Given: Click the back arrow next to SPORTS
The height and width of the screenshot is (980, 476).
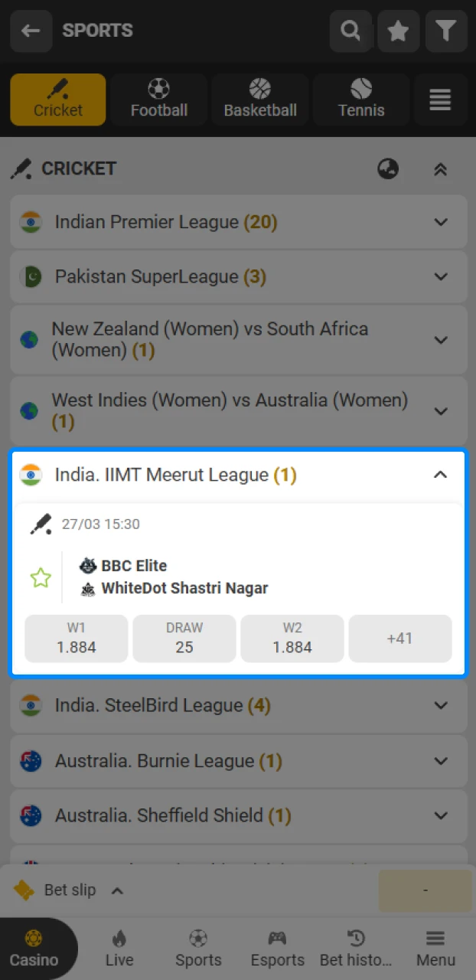Looking at the screenshot, I should coord(31,31).
